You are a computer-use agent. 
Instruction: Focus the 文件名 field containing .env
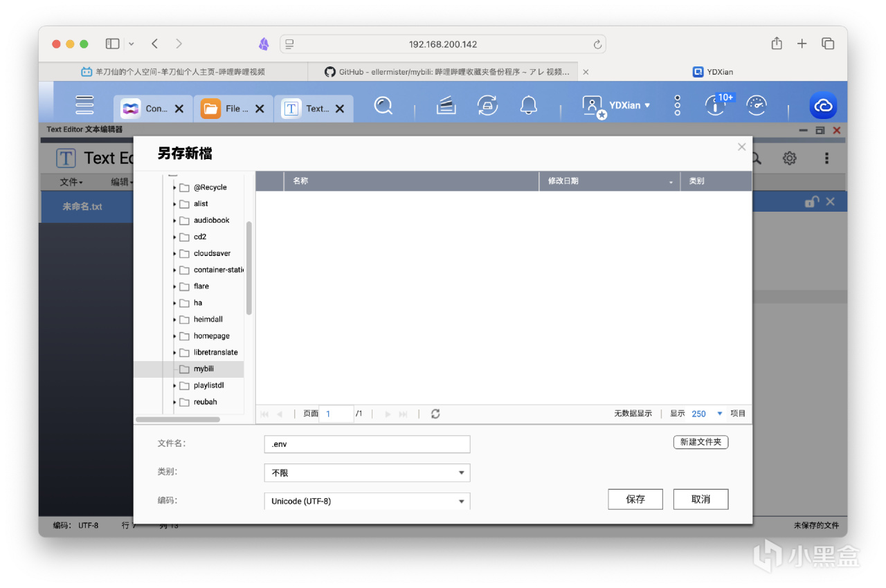(x=367, y=444)
